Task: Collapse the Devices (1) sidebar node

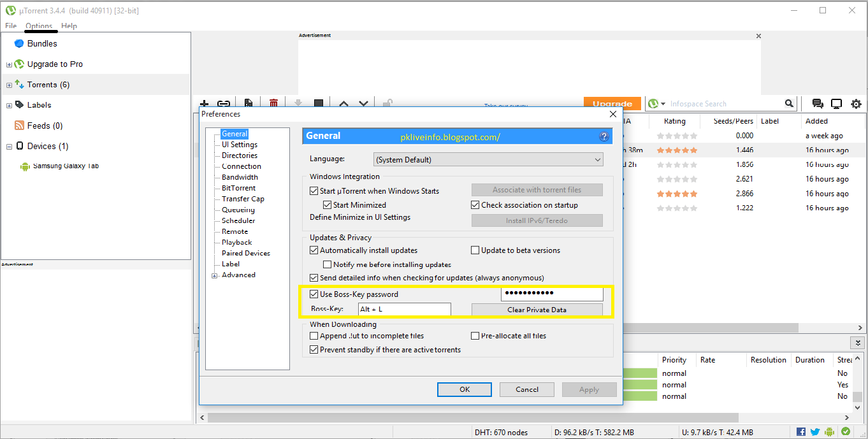Action: coord(9,147)
